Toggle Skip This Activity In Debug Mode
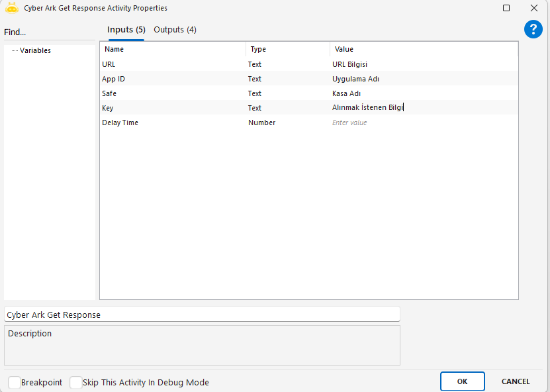The image size is (550, 392). 75,382
